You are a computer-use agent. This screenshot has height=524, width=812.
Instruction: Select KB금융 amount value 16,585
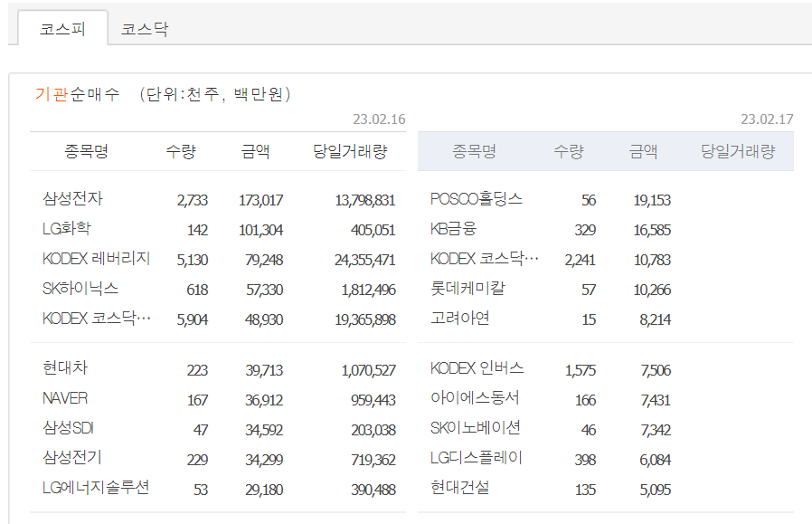(652, 230)
